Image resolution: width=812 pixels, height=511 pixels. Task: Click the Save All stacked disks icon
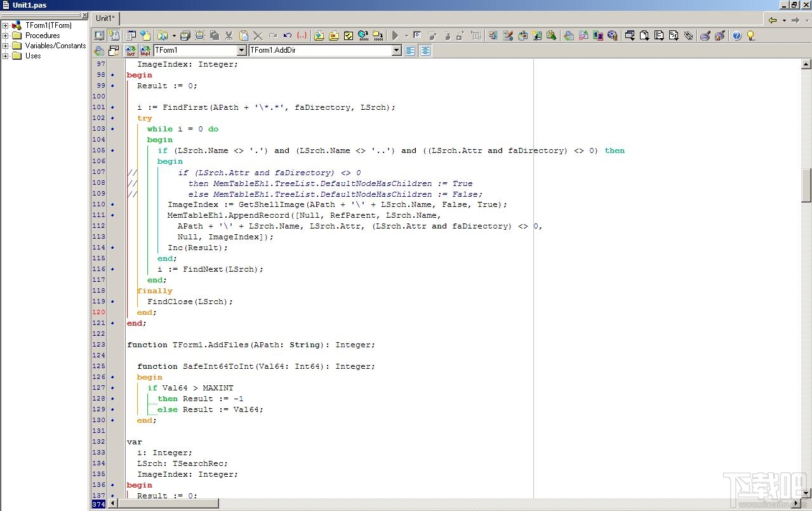[x=185, y=36]
